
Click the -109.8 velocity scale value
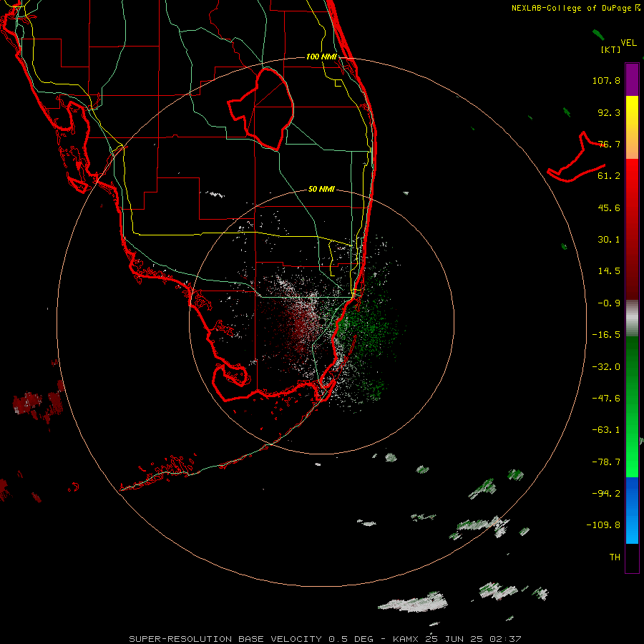[603, 525]
